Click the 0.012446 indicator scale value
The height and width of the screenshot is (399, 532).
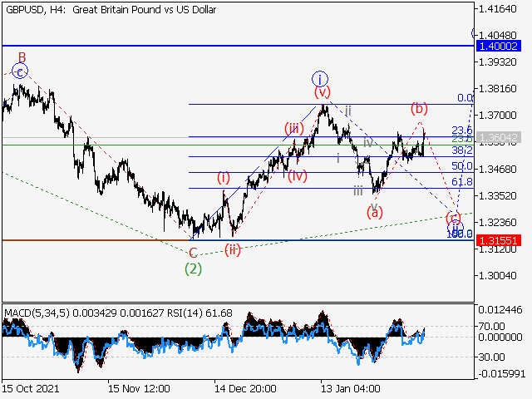pos(500,309)
